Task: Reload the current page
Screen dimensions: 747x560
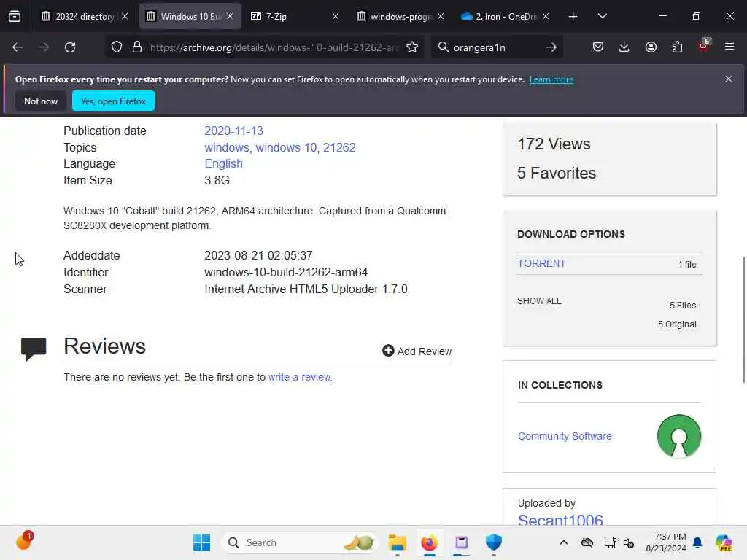Action: tap(70, 47)
